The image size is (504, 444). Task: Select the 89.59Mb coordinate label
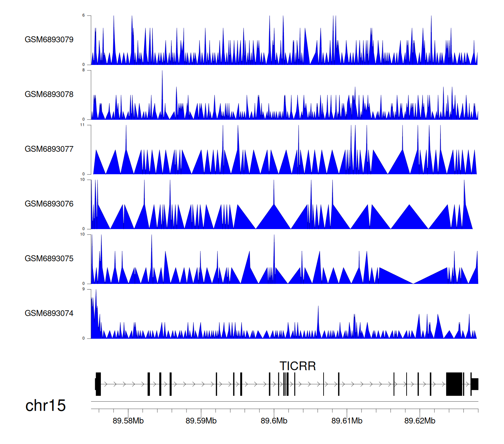(201, 421)
